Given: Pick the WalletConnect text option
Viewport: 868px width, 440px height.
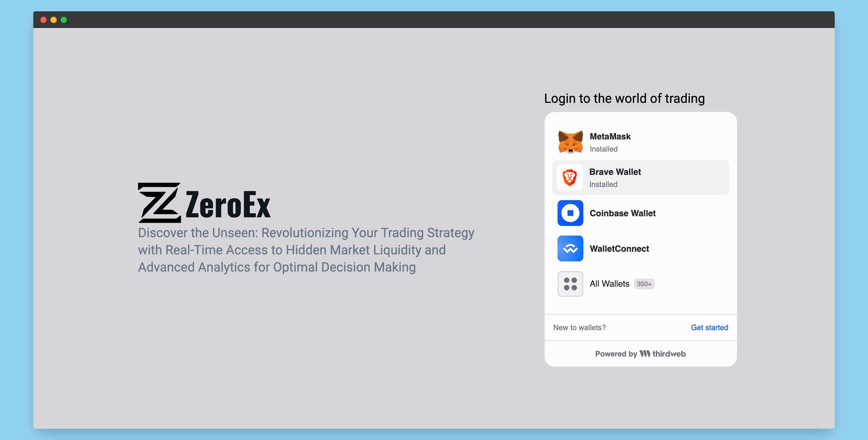Looking at the screenshot, I should 619,249.
